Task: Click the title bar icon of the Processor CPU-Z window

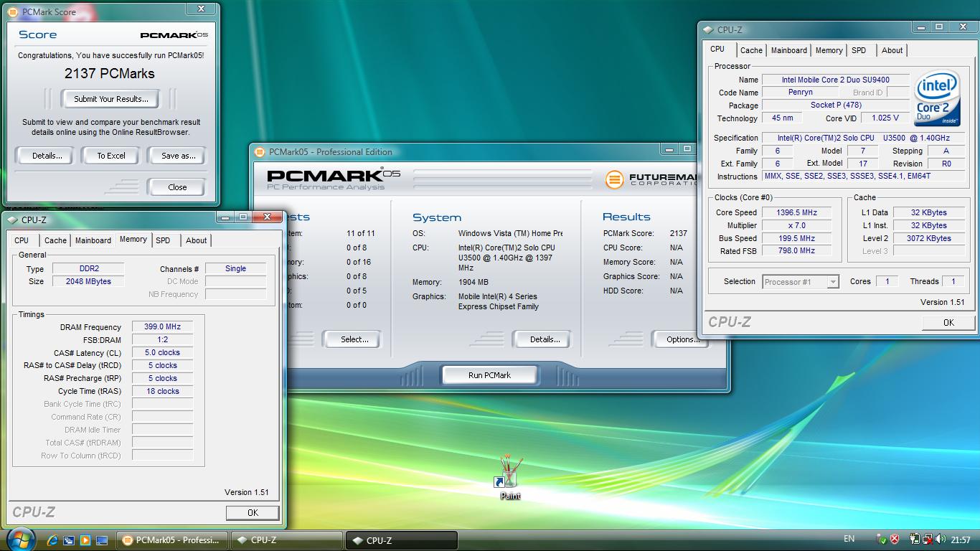Action: pos(709,29)
